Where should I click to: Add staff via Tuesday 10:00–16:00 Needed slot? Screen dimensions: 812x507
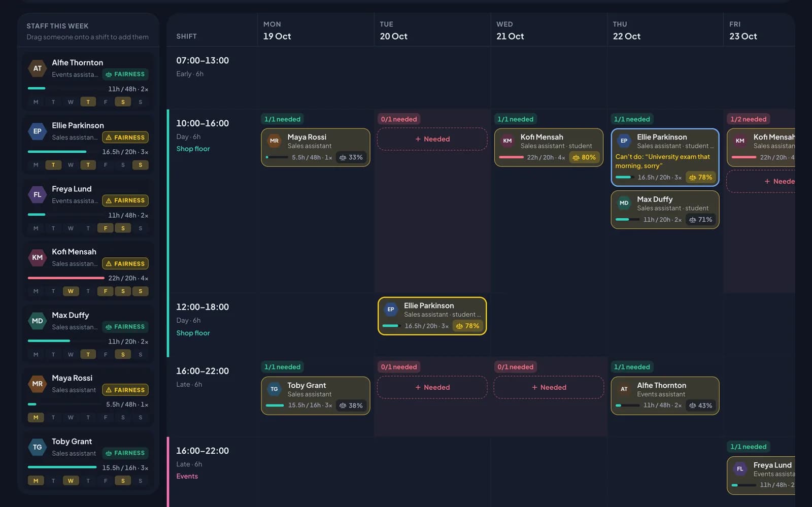click(x=432, y=139)
